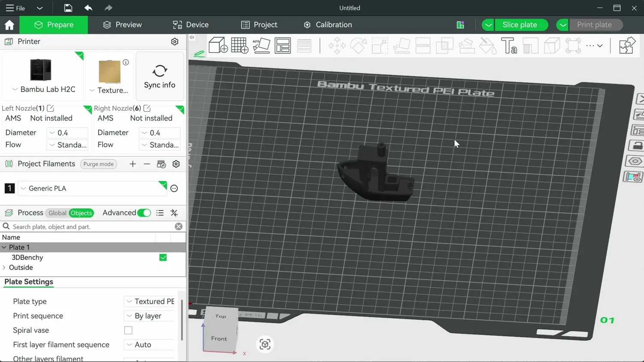Click the Add plate grid icon
This screenshot has height=362, width=644.
(240, 45)
